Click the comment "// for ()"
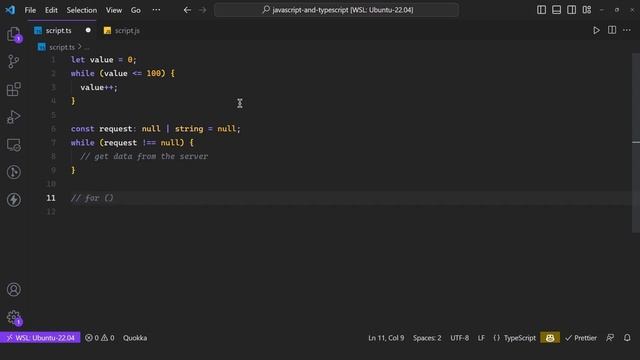 (92, 198)
